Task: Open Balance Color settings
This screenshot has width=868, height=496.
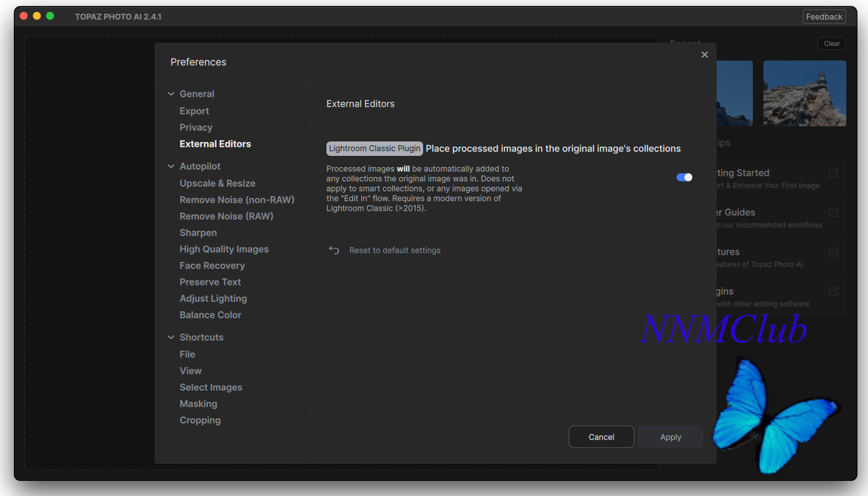Action: point(210,315)
